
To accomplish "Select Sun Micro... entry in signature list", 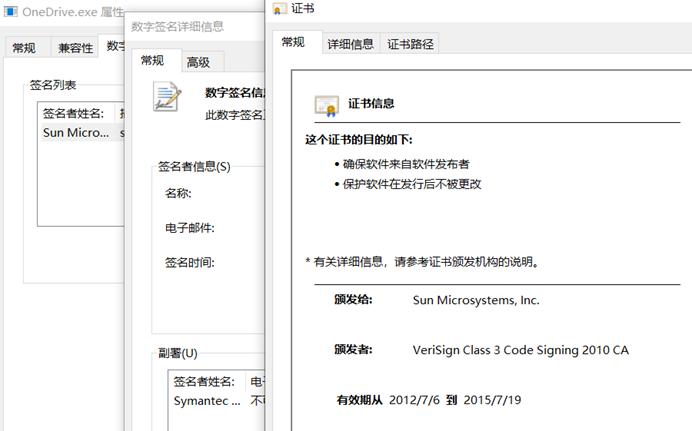I will 83,133.
